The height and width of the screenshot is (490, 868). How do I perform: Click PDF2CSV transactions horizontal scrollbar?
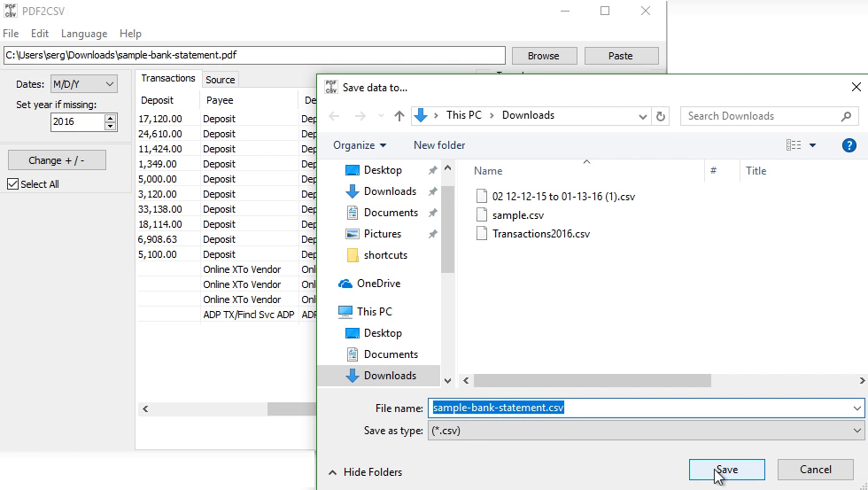tap(291, 408)
